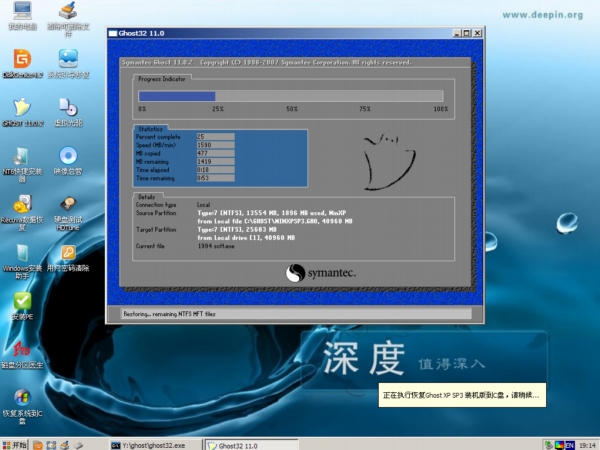Open the HDTune hard disk test icon
Viewport: 600px width, 450px height.
[68, 213]
